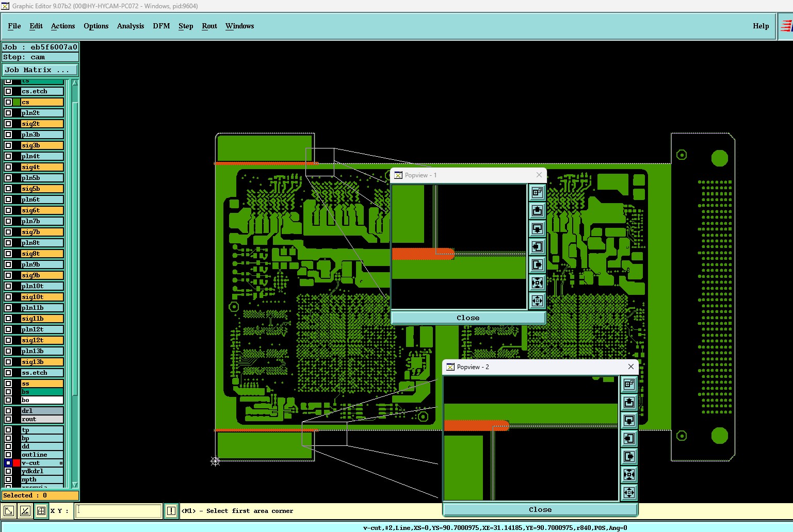Click red color swatch of v-cut layer

click(x=17, y=463)
